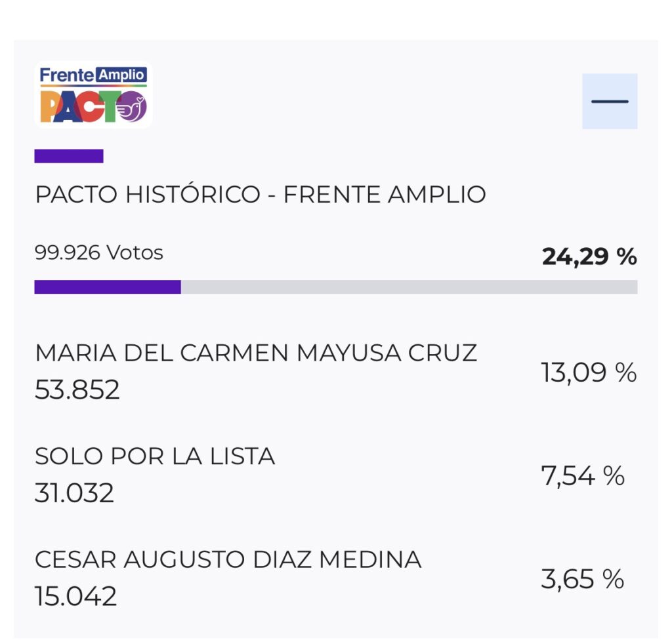The height and width of the screenshot is (640, 672).
Task: Click the Amplio badge in the party logo
Action: 121,75
